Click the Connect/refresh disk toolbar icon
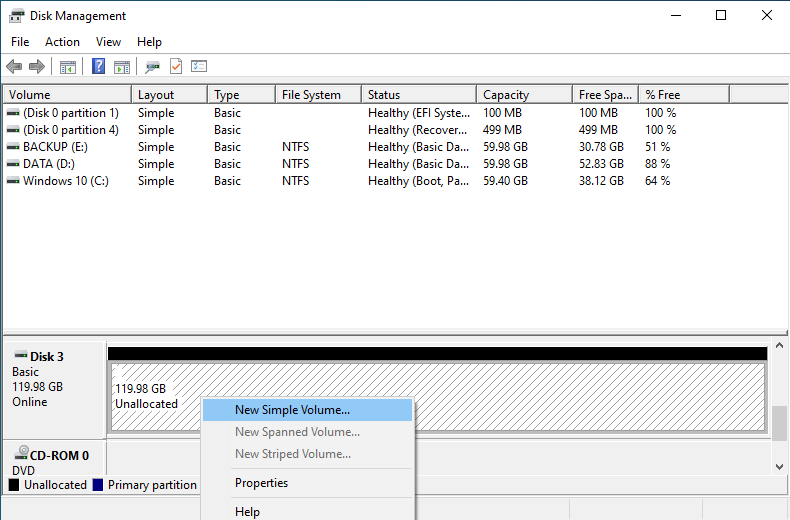This screenshot has width=790, height=520. pos(152,67)
